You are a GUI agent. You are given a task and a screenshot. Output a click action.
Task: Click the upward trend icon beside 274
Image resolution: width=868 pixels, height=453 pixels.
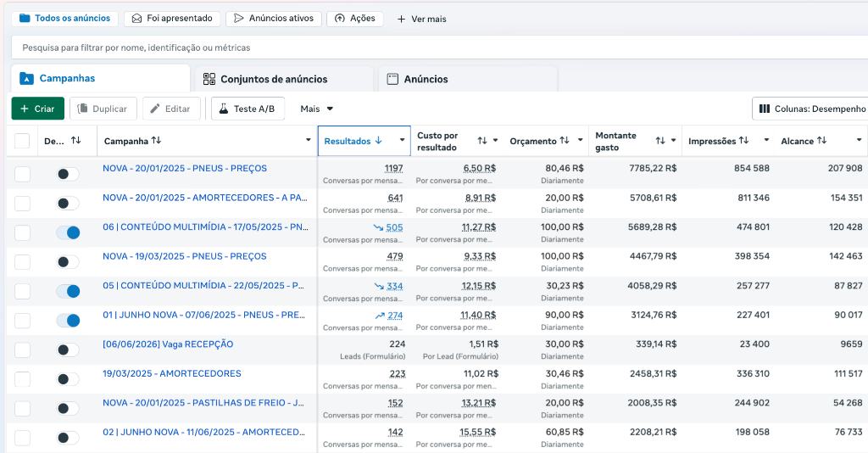coord(380,316)
